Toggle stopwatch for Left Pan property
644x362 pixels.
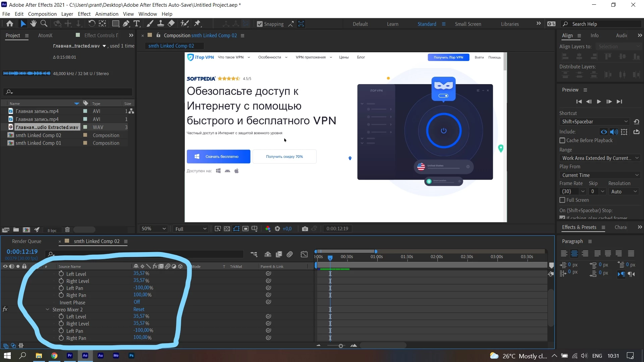[61, 288]
